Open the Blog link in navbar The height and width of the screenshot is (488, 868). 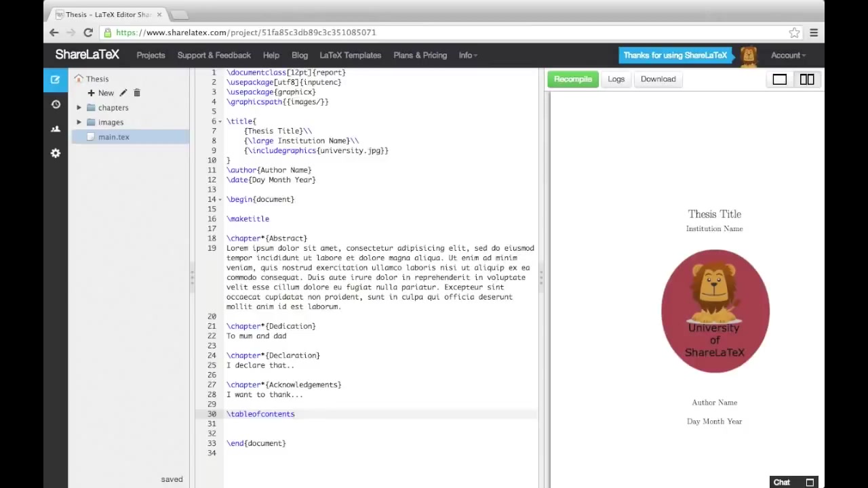click(x=299, y=56)
